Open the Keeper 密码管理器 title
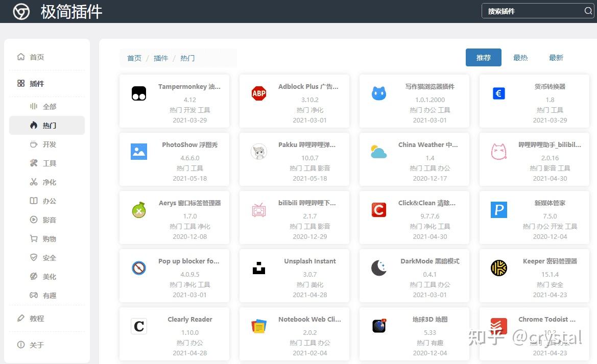Screen dimensions: 597x364 coord(550,261)
